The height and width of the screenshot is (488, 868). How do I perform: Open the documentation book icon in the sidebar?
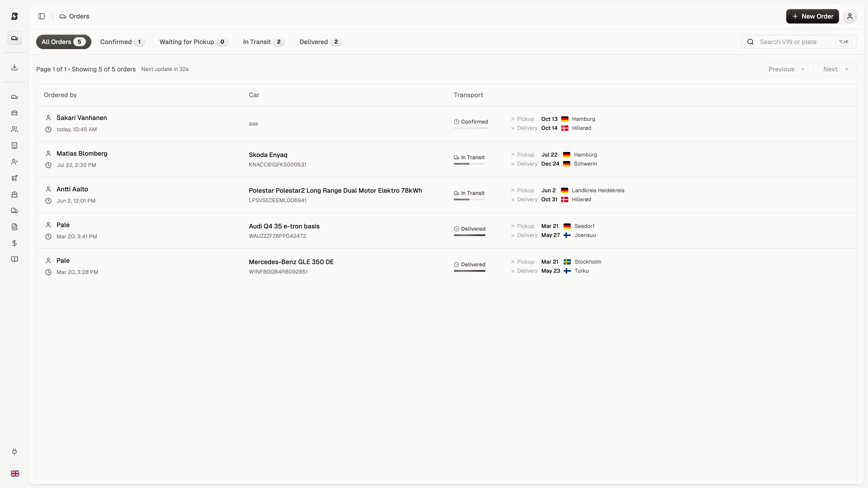[14, 259]
